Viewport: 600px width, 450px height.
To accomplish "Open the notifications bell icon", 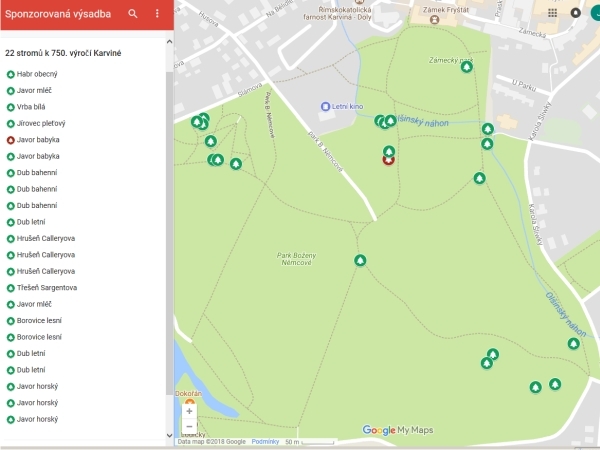I will [575, 13].
